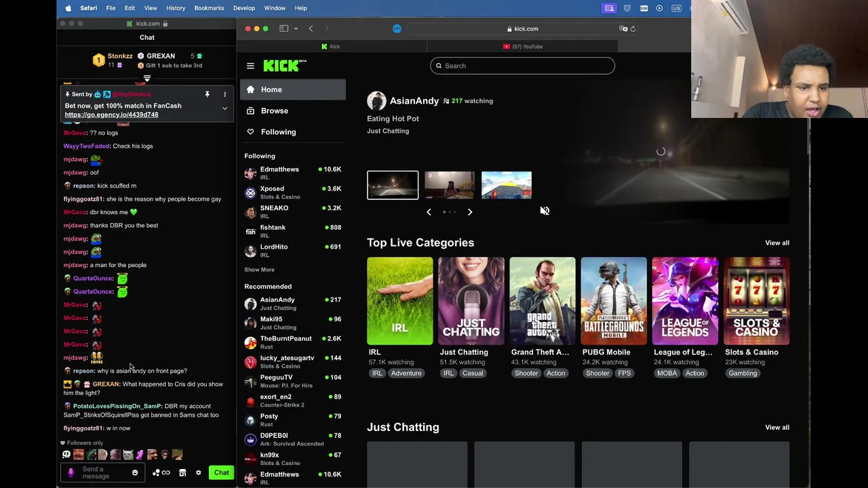868x488 pixels.
Task: Open the IRL category card
Action: pyautogui.click(x=399, y=301)
